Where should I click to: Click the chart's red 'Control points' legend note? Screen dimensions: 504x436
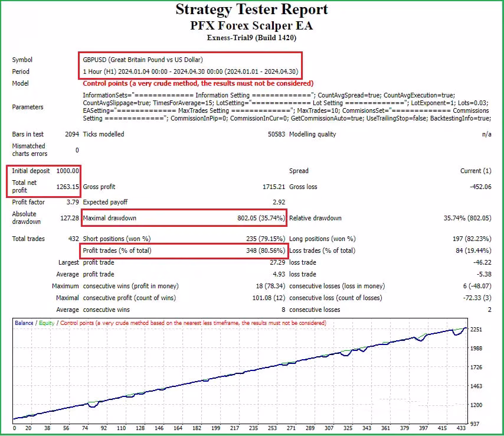click(x=193, y=323)
